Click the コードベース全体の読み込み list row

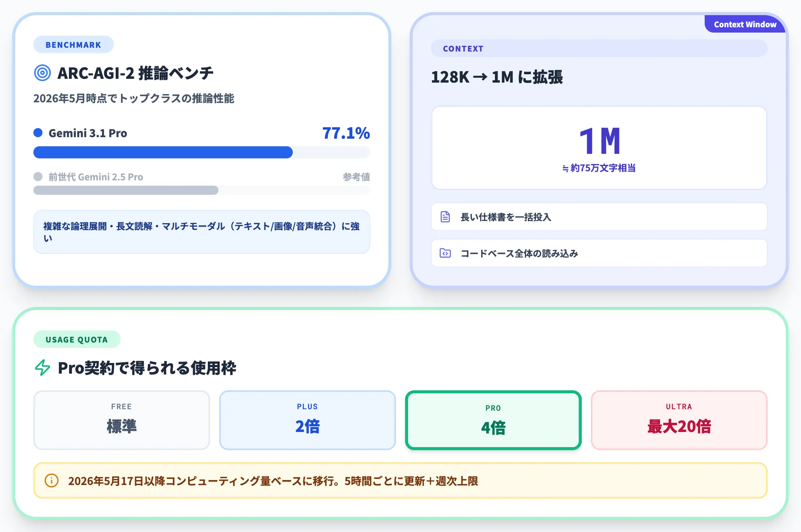[x=599, y=253]
